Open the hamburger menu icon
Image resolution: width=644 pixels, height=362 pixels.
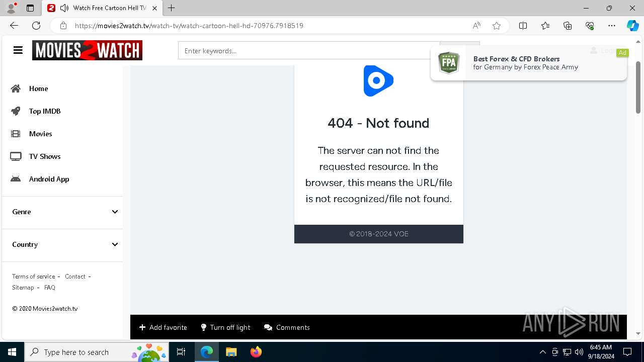(x=18, y=50)
